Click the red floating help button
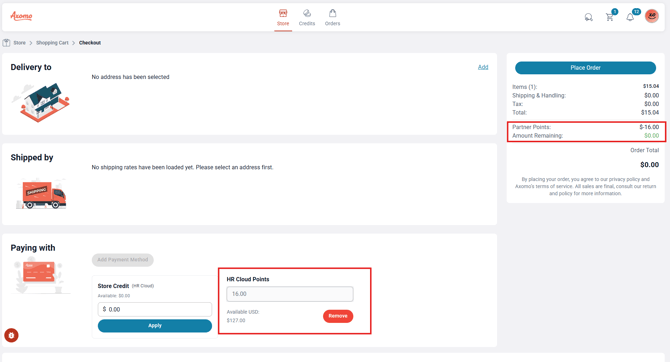 [12, 336]
